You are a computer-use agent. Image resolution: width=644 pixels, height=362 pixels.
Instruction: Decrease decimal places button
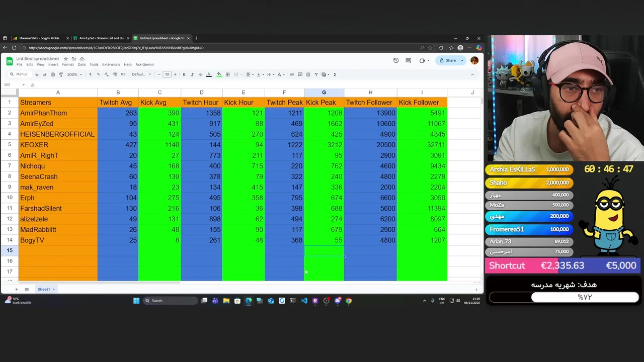106,74
